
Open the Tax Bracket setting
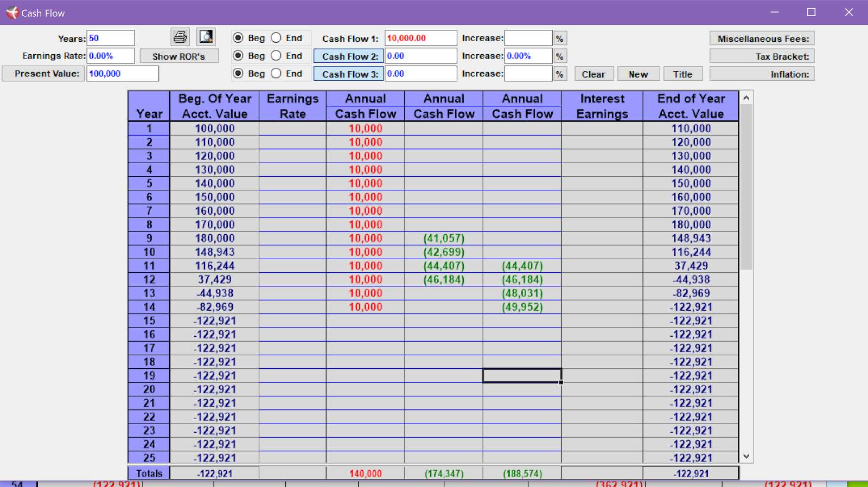(x=762, y=56)
